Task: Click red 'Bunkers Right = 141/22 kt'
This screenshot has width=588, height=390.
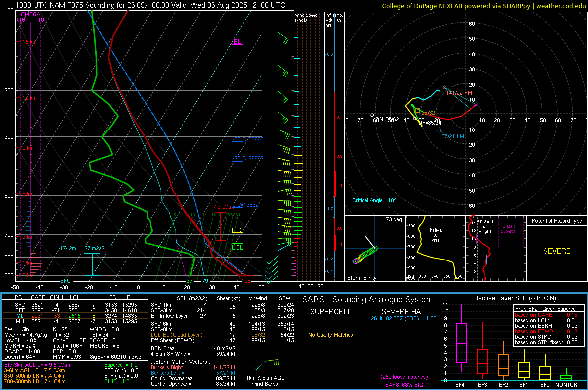Action: click(x=193, y=367)
